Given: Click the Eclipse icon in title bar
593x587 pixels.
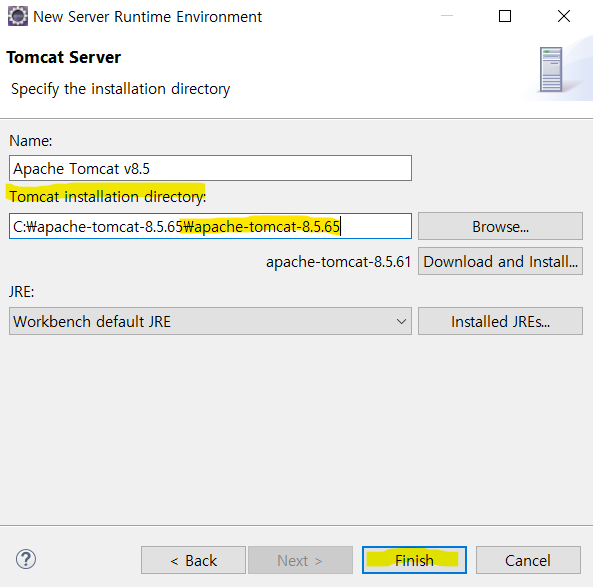Looking at the screenshot, I should (17, 16).
